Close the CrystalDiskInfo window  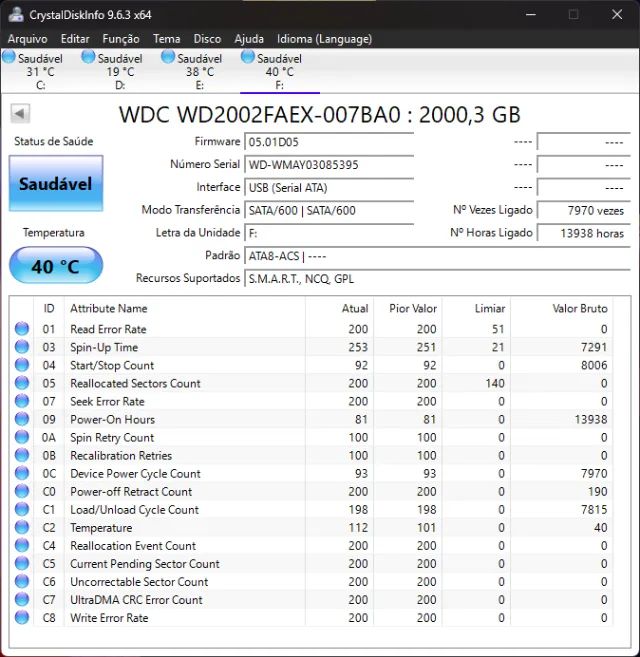tap(617, 15)
